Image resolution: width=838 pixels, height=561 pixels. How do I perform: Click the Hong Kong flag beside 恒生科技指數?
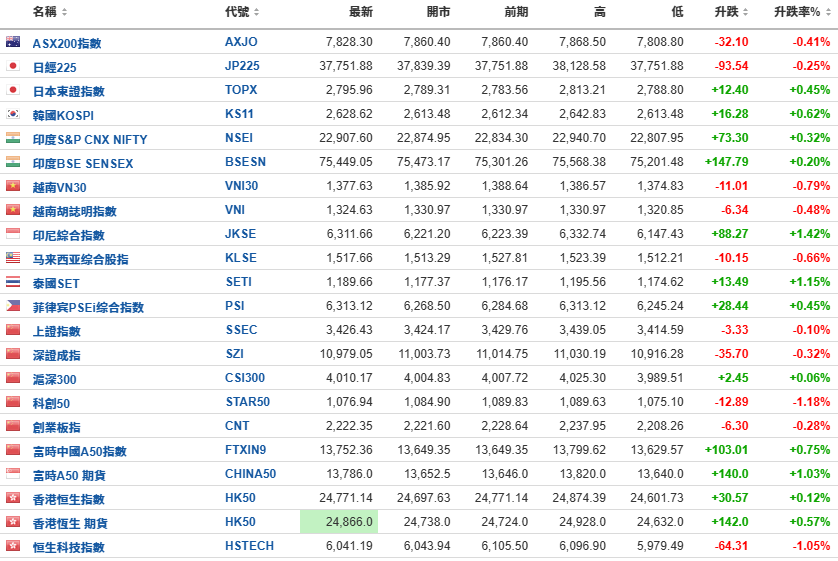click(13, 546)
